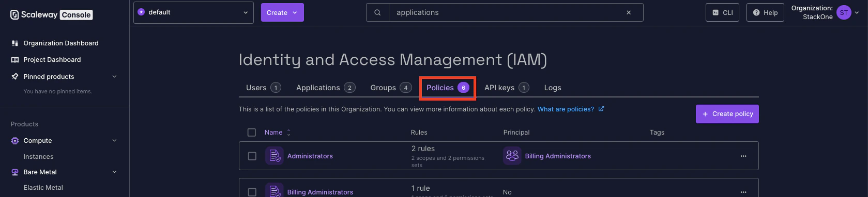Screen dimensions: 868x197
Task: Switch to the Groups tab
Action: [x=391, y=88]
